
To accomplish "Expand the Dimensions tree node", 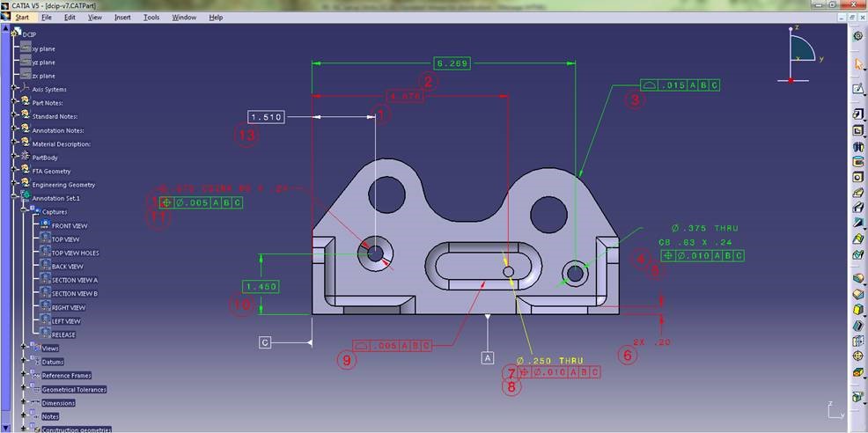I will (x=24, y=403).
